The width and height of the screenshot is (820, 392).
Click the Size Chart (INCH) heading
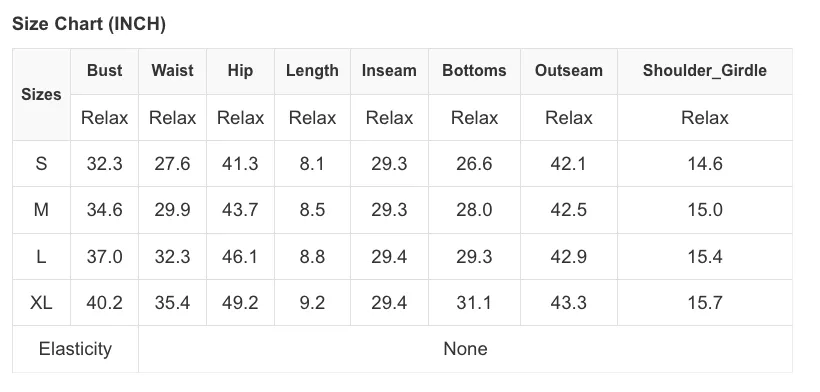click(x=89, y=24)
